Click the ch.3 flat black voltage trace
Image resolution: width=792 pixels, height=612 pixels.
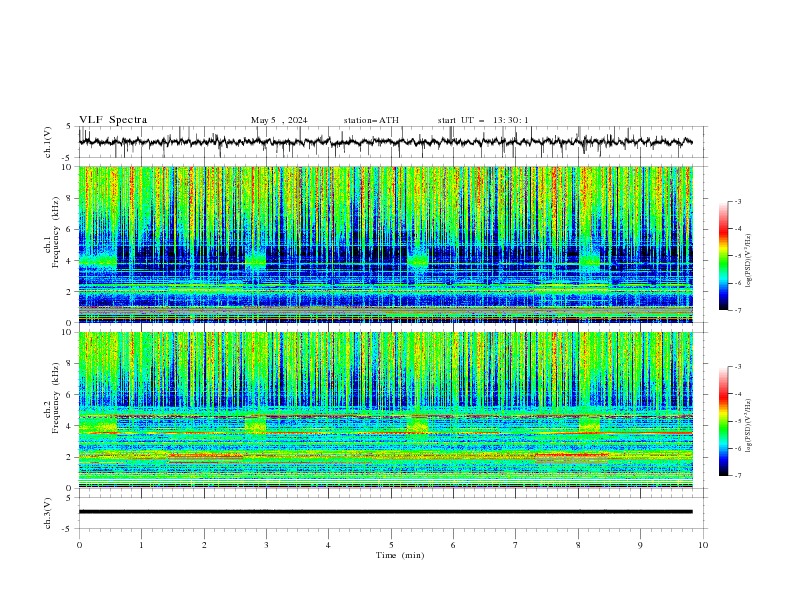[x=385, y=512]
